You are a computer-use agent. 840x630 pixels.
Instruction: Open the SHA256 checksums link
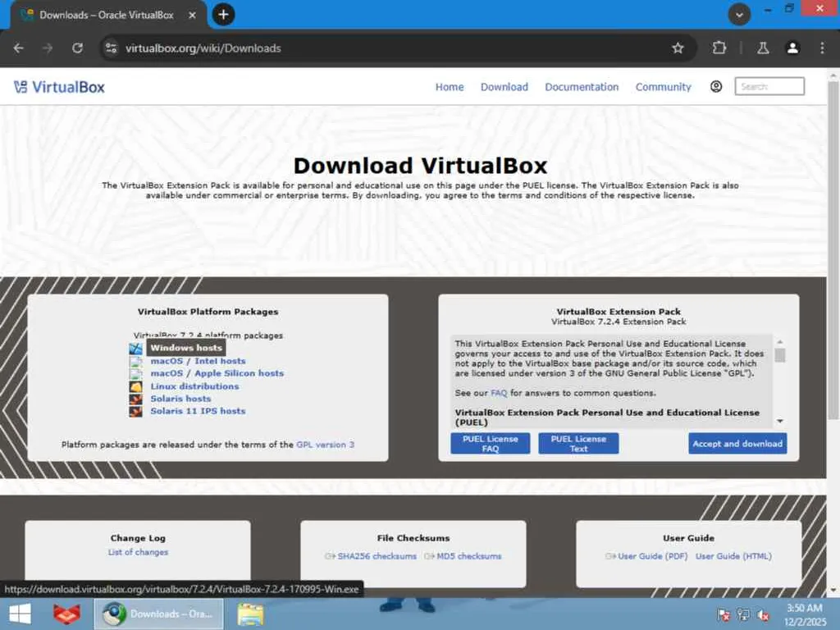[377, 557]
